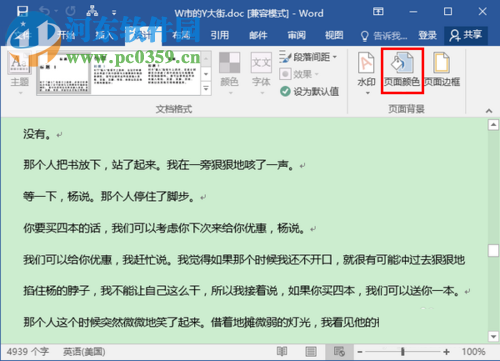Select the second document format style thumbnail
This screenshot has height=361, width=500.
(x=118, y=73)
